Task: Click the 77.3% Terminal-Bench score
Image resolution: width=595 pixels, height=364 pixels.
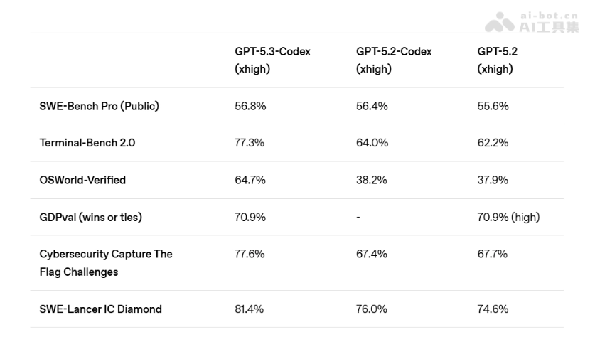Action: [250, 143]
